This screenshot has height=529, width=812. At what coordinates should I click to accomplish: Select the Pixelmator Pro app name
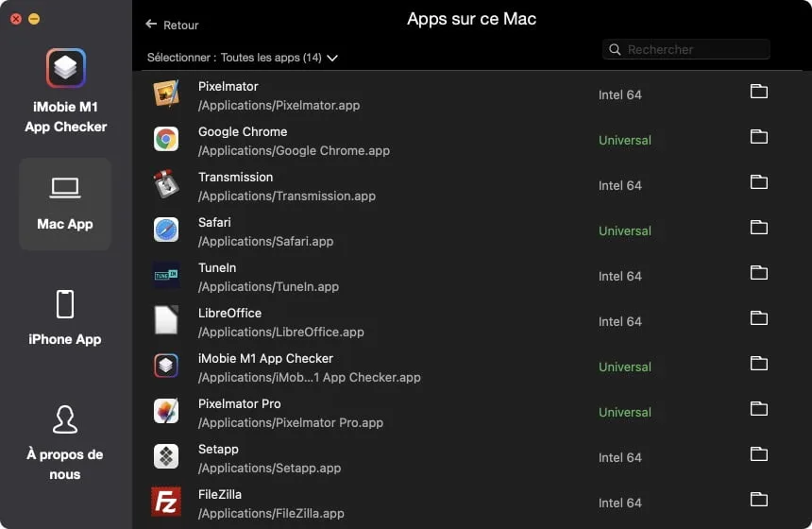tap(239, 403)
